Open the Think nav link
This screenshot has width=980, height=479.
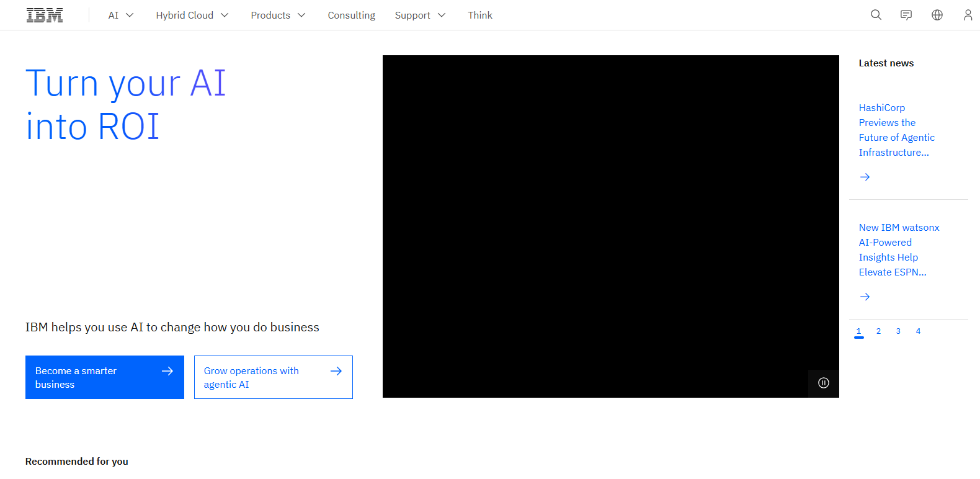tap(480, 15)
